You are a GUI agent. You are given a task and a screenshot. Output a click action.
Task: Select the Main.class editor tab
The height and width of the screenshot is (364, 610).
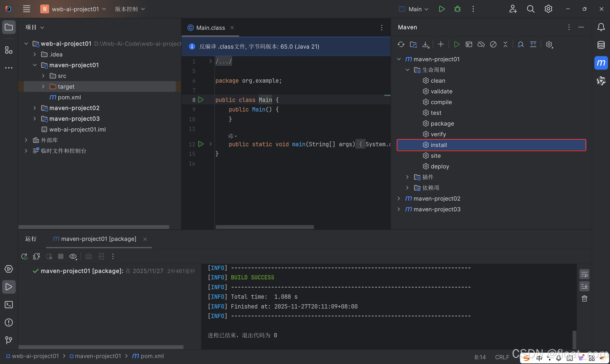(210, 28)
